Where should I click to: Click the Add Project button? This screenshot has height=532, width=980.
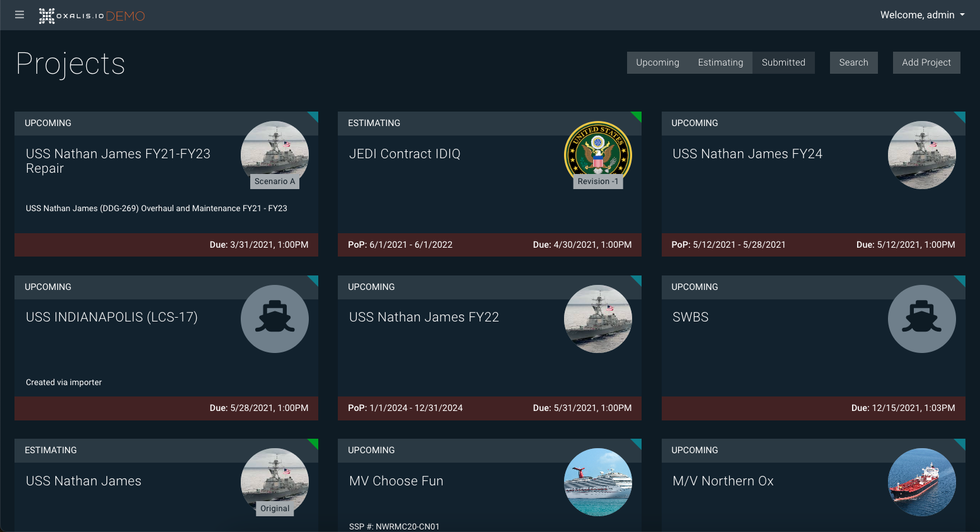pos(926,62)
